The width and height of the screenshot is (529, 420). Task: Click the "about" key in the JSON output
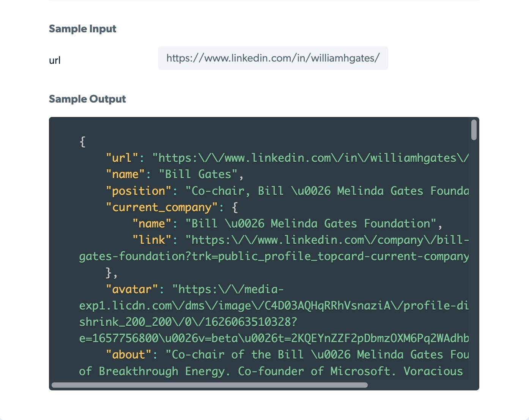pyautogui.click(x=128, y=354)
